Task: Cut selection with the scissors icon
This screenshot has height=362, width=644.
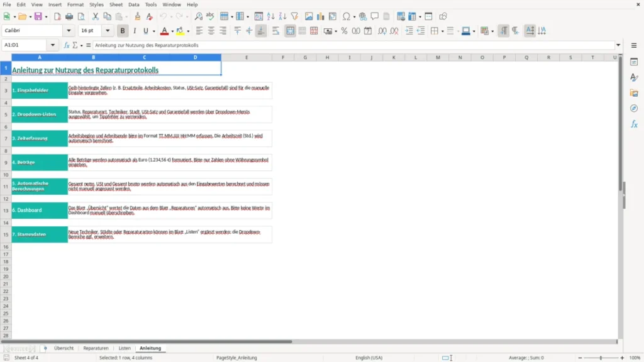Action: click(x=96, y=16)
